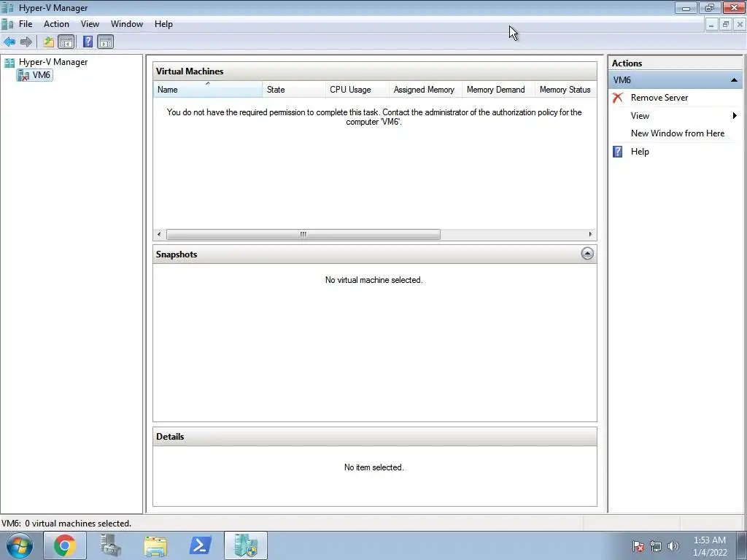Sort by Memory Status column header
Viewport: 747px width, 560px height.
coord(565,90)
